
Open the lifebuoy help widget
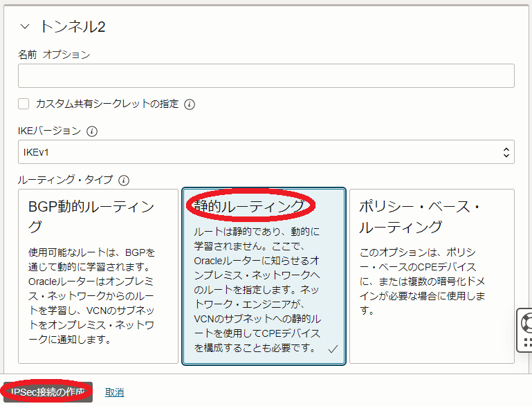point(527,322)
